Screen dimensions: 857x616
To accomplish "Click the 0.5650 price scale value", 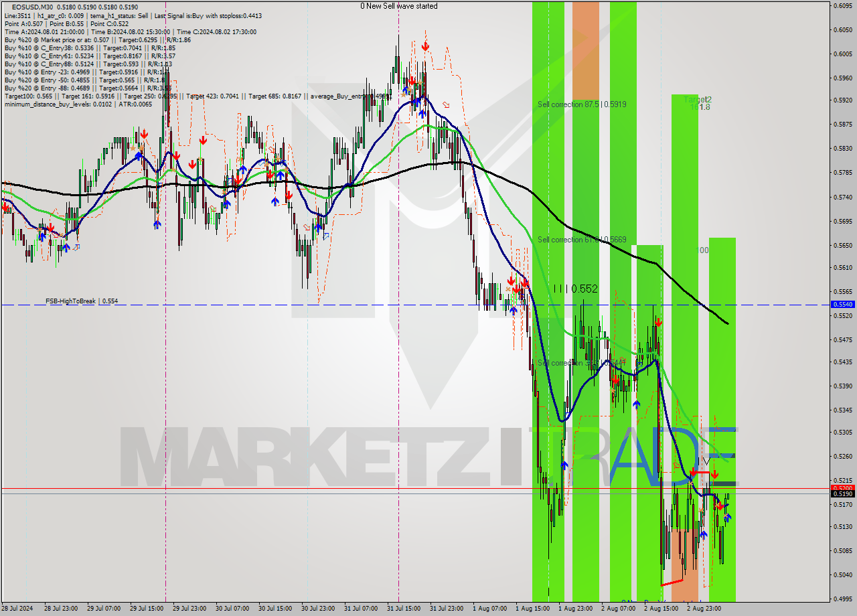I will click(842, 245).
